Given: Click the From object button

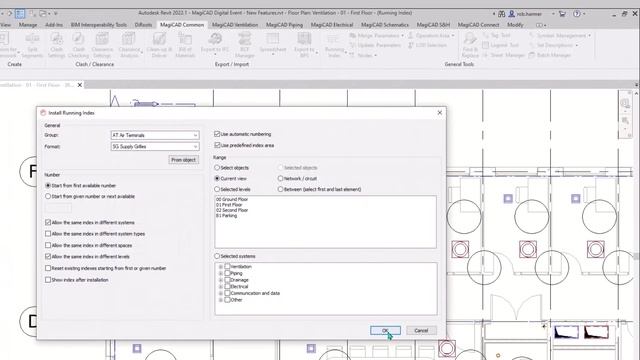Looking at the screenshot, I should (184, 160).
